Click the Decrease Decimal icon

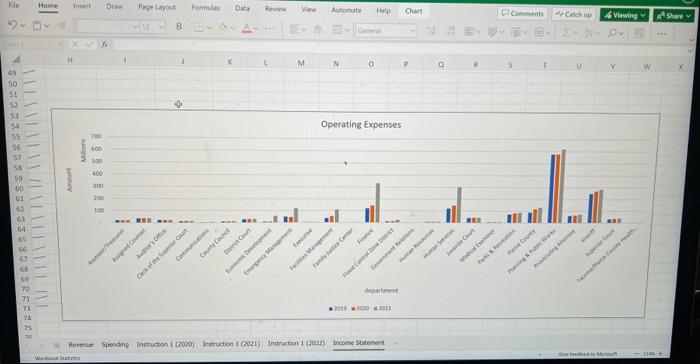point(451,31)
